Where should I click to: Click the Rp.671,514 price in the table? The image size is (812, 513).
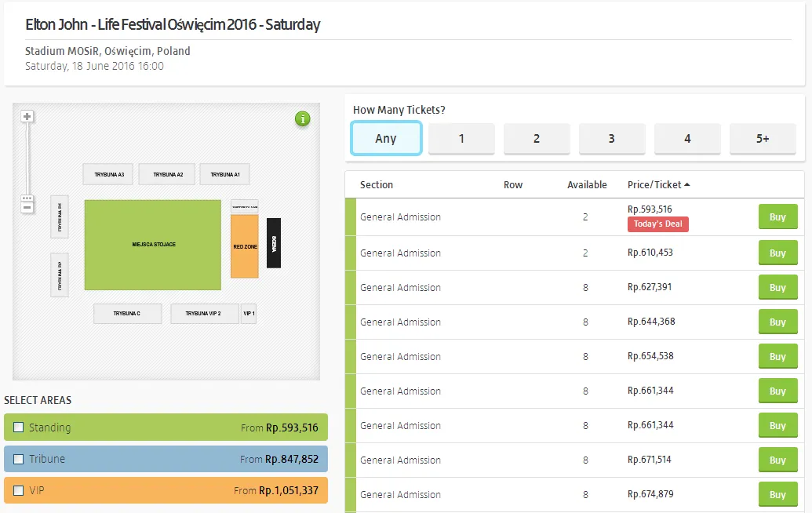coord(650,460)
